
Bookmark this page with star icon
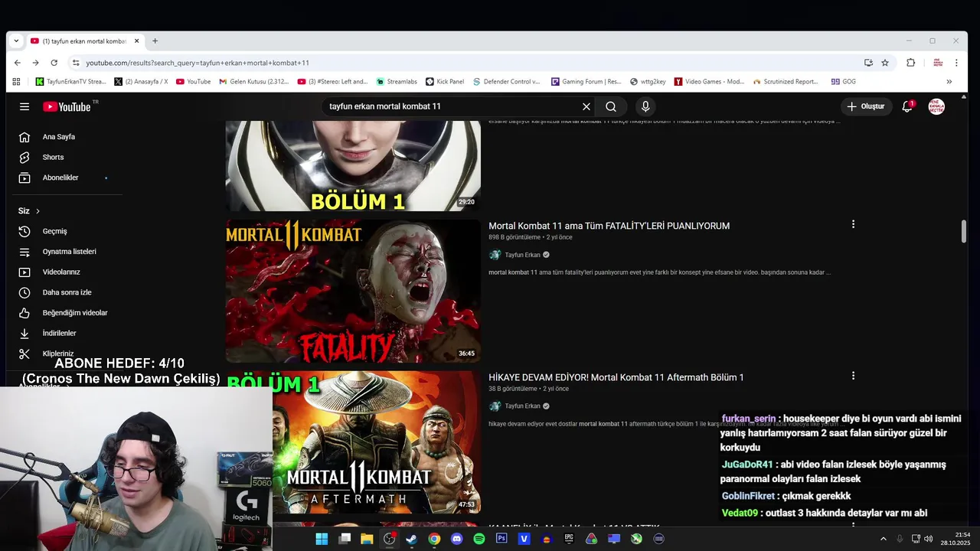point(885,63)
